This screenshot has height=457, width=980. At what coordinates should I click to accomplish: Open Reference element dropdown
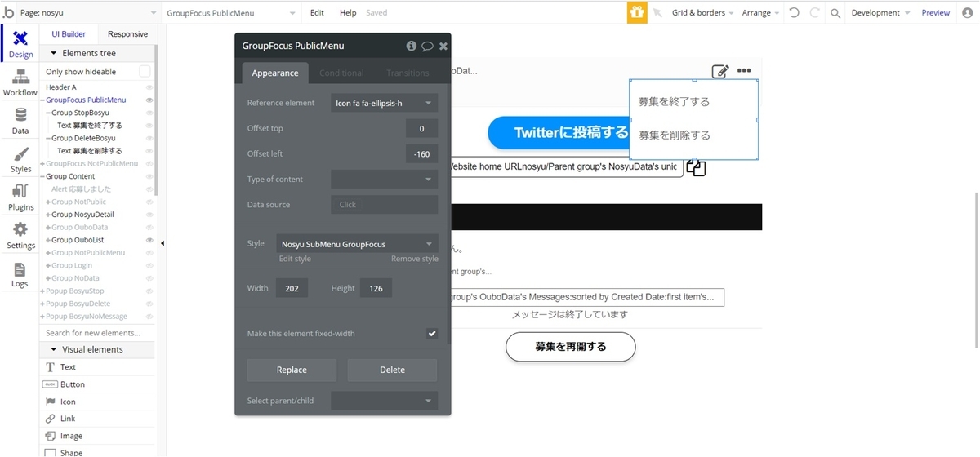click(385, 103)
